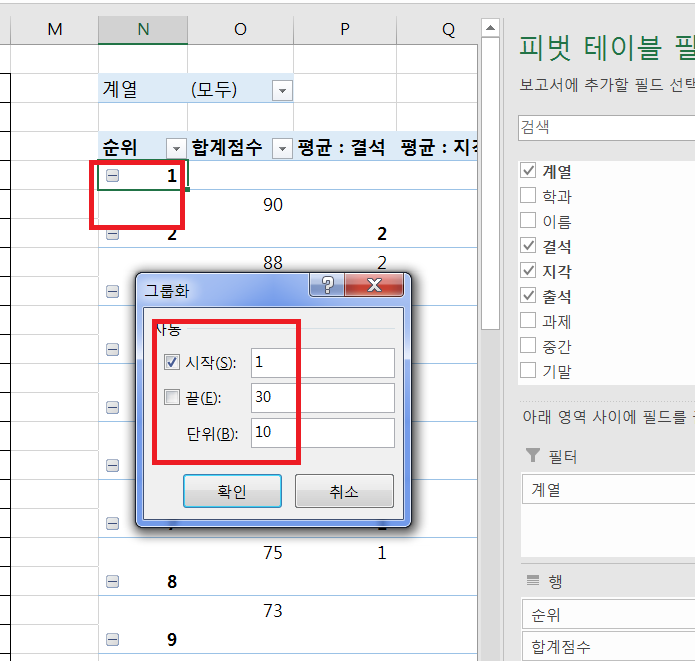Collapse the rank 1 group minus icon
Viewport: 695px width, 661px height.
click(112, 175)
